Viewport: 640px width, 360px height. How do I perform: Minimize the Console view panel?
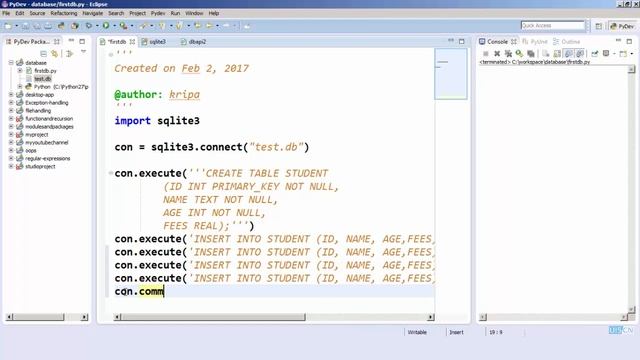click(618, 41)
